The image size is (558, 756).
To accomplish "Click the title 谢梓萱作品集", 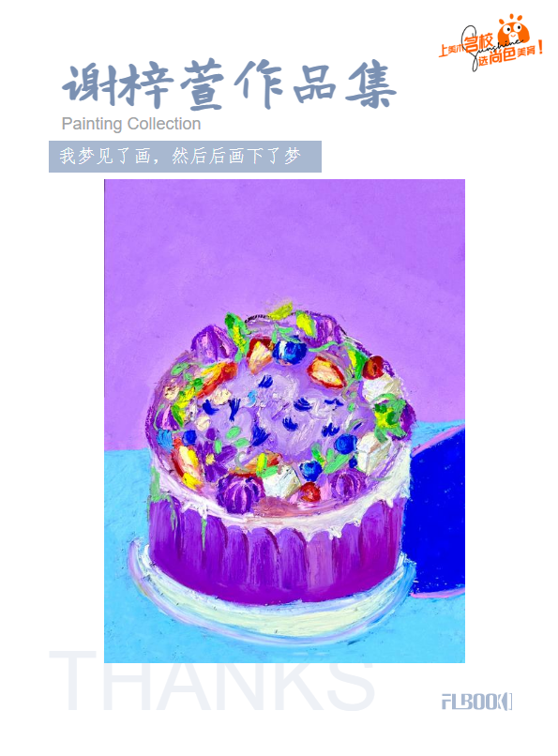I will [x=230, y=84].
